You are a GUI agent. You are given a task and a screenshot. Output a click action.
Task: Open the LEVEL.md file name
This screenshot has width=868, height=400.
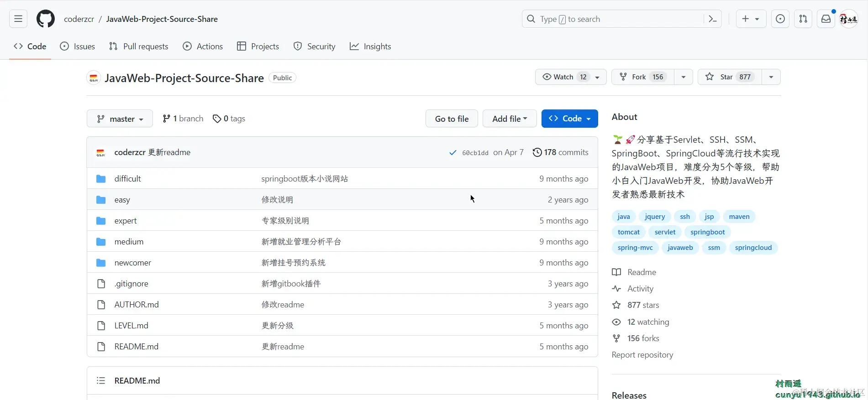pyautogui.click(x=132, y=326)
